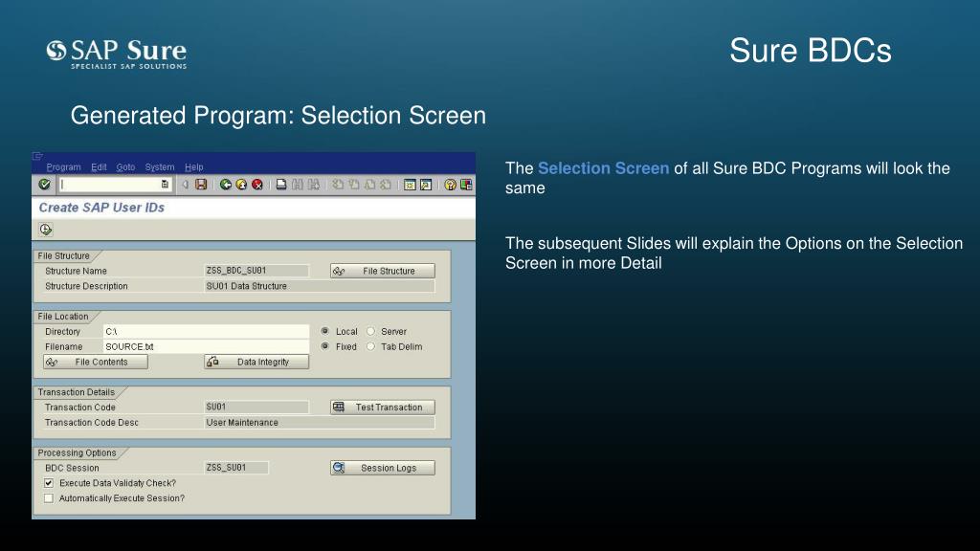Click the yellow Exit icon
The image size is (980, 551).
point(241,185)
